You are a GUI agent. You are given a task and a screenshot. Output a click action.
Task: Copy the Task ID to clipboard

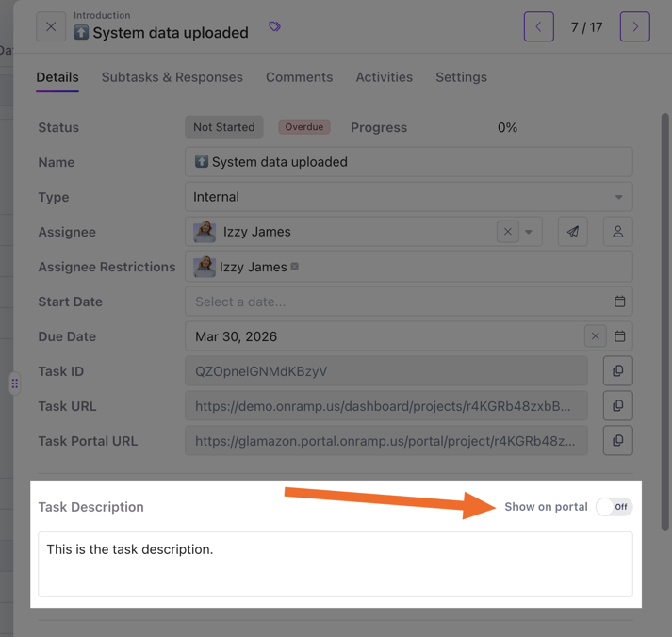pos(618,371)
